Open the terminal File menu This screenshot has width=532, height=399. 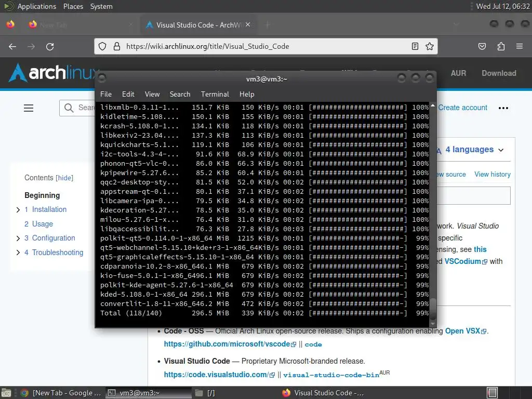[106, 95]
